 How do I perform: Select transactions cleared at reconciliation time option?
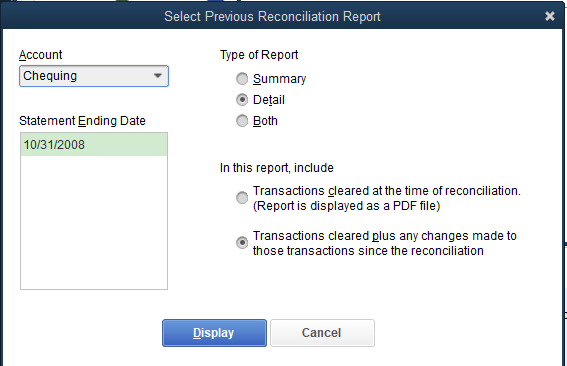point(242,198)
